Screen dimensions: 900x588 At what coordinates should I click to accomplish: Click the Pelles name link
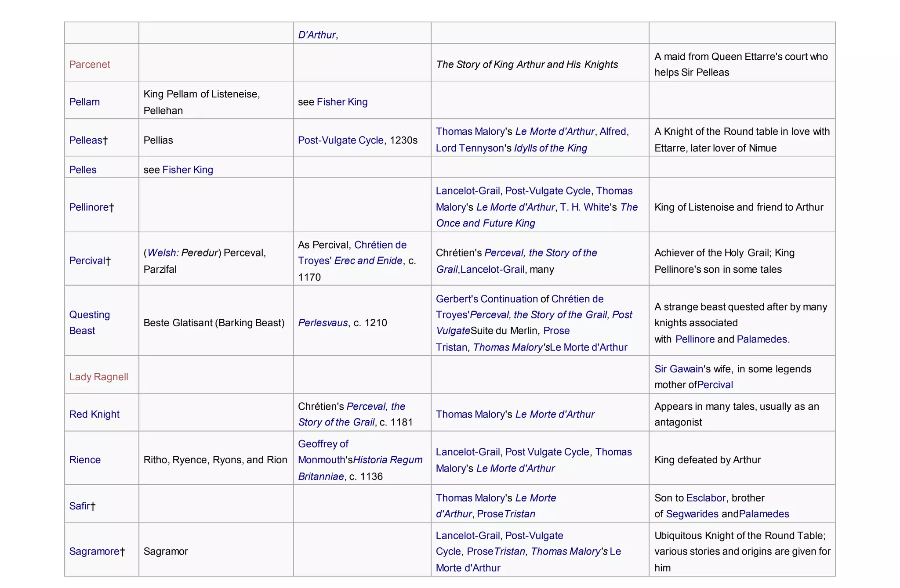83,170
